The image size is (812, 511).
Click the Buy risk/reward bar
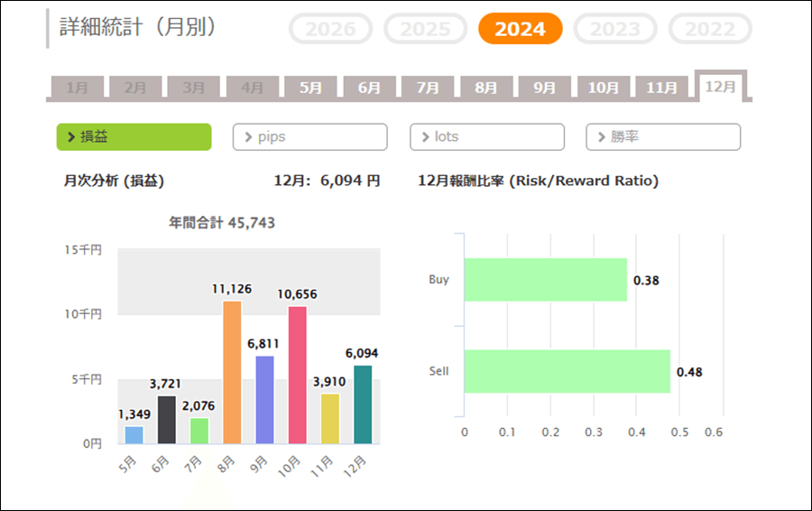pos(545,280)
